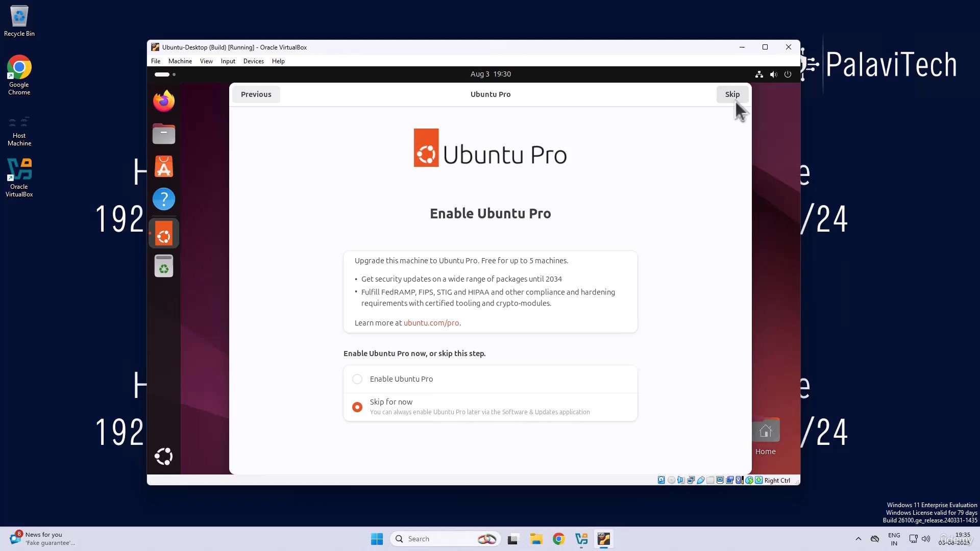The image size is (980, 551).
Task: Open the News for you widget
Action: coord(42,539)
